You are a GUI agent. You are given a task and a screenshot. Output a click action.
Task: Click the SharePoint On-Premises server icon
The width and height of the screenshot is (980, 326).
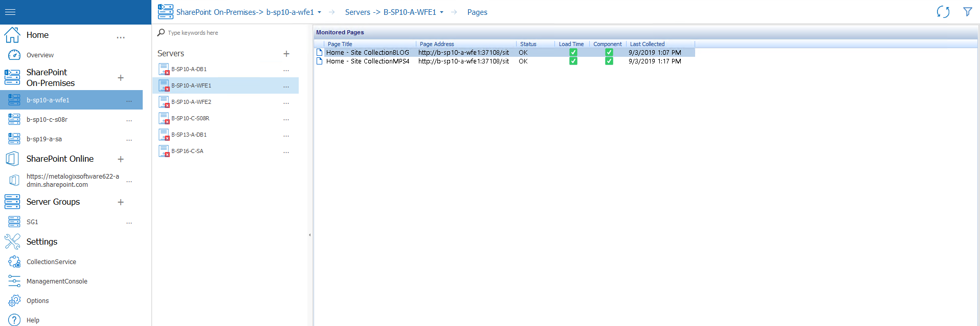[12, 77]
